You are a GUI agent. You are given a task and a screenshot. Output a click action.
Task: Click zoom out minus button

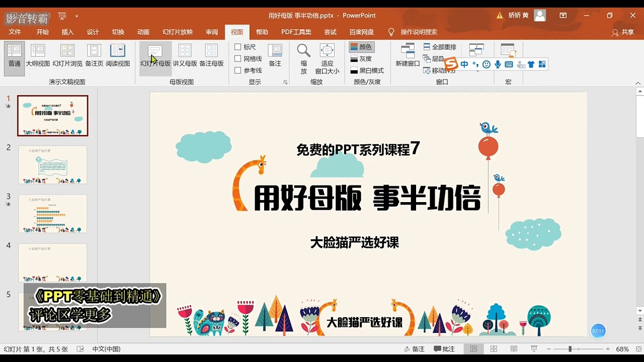click(549, 349)
